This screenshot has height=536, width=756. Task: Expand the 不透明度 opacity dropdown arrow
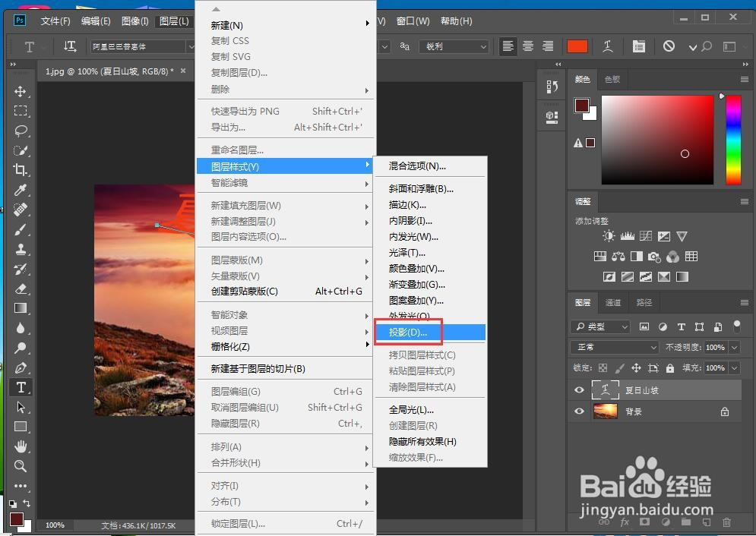[734, 347]
